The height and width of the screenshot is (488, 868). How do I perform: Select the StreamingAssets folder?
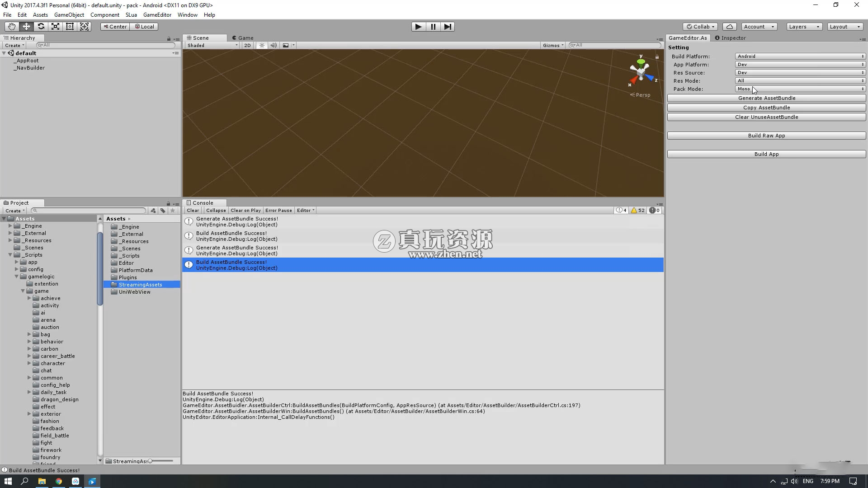142,285
